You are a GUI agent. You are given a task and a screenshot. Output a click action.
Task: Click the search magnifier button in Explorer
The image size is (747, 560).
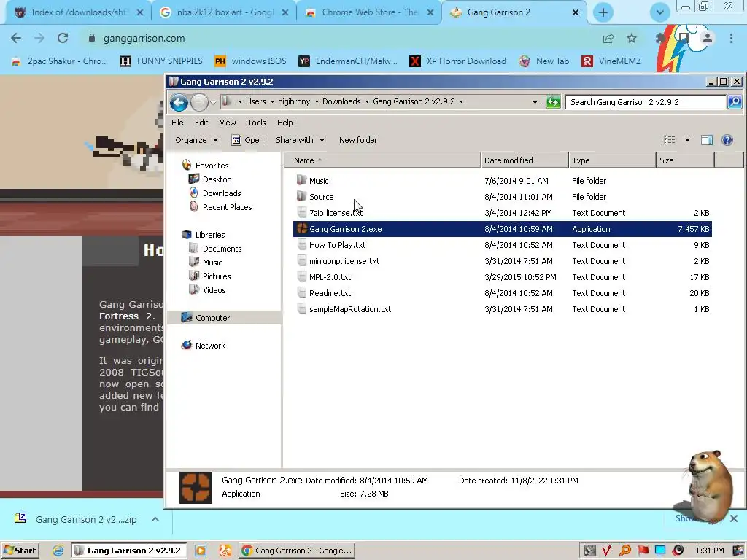coord(735,102)
